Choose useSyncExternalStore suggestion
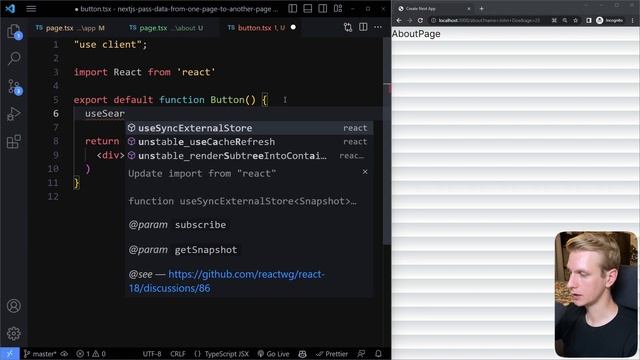 [x=249, y=128]
